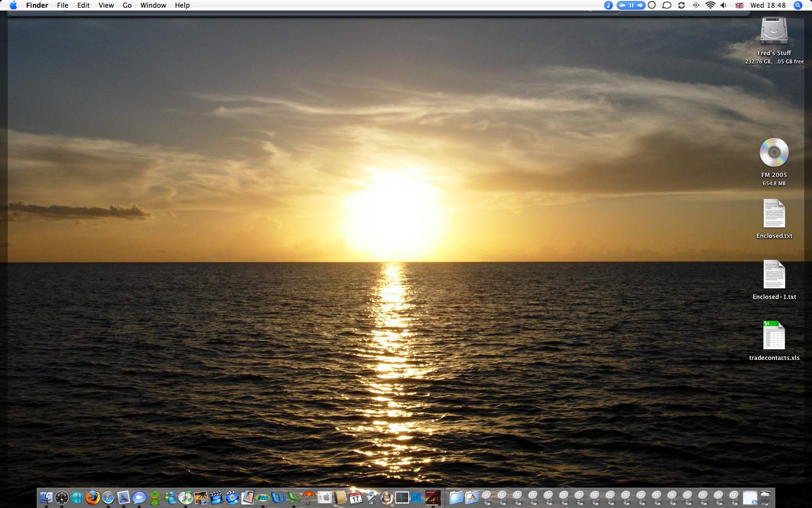
Task: Open the green FM icon in the Dock
Action: tap(263, 497)
